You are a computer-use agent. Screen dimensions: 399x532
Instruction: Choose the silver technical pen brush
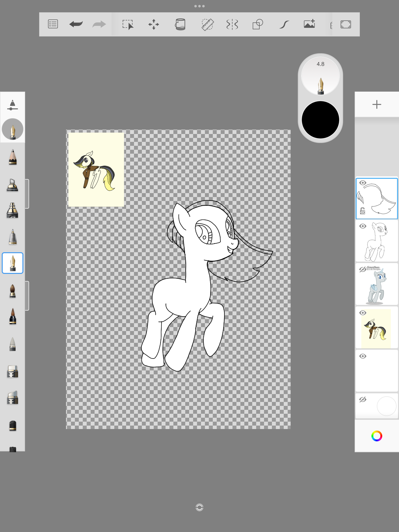(x=13, y=237)
